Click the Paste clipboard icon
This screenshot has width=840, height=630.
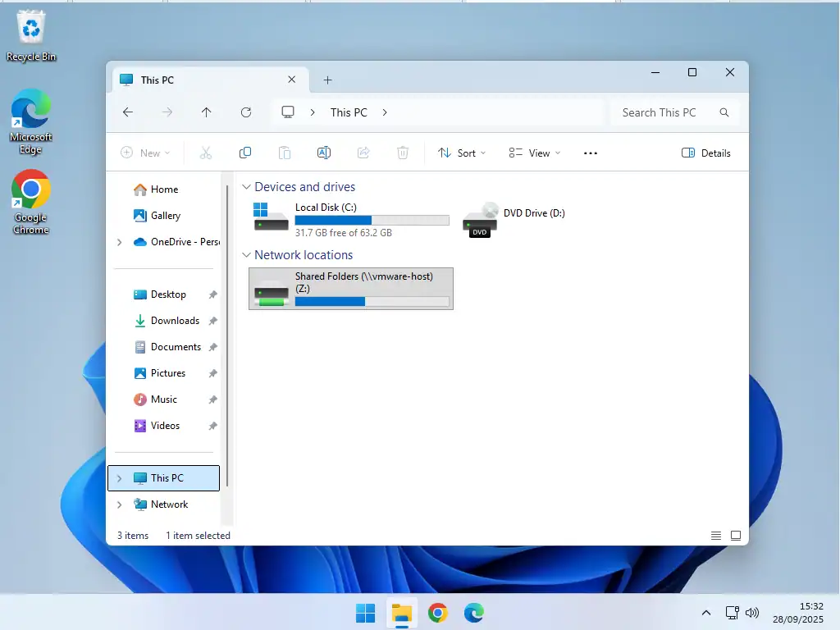pyautogui.click(x=285, y=153)
